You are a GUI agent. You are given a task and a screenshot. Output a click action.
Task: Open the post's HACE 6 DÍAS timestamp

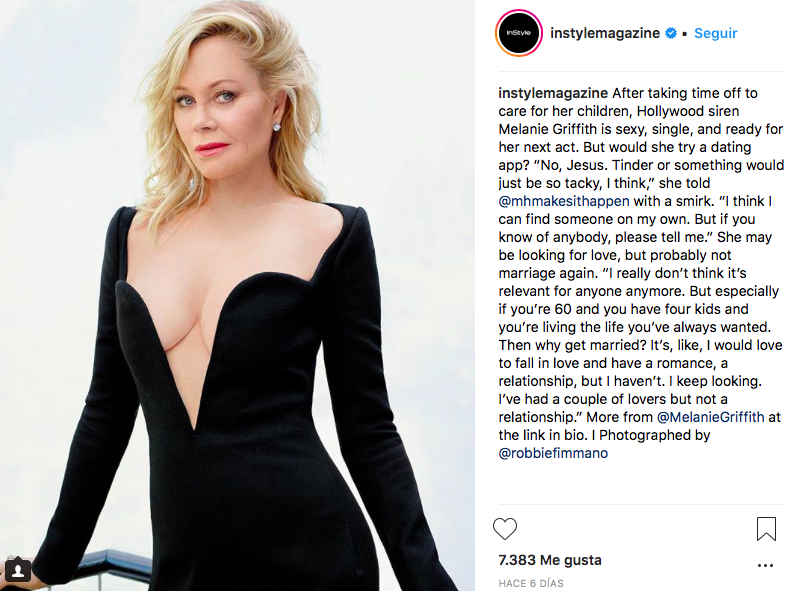click(531, 583)
